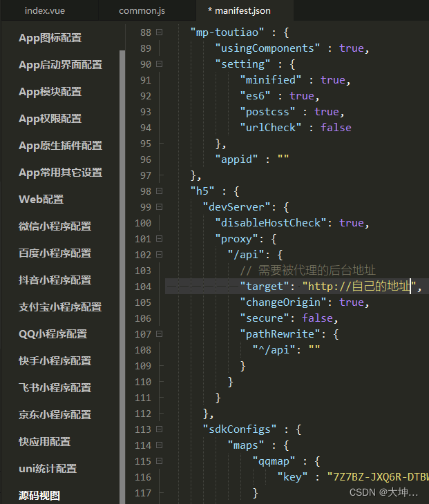Switch to the common.js tab
Viewport: 429px width, 504px height.
[x=142, y=10]
